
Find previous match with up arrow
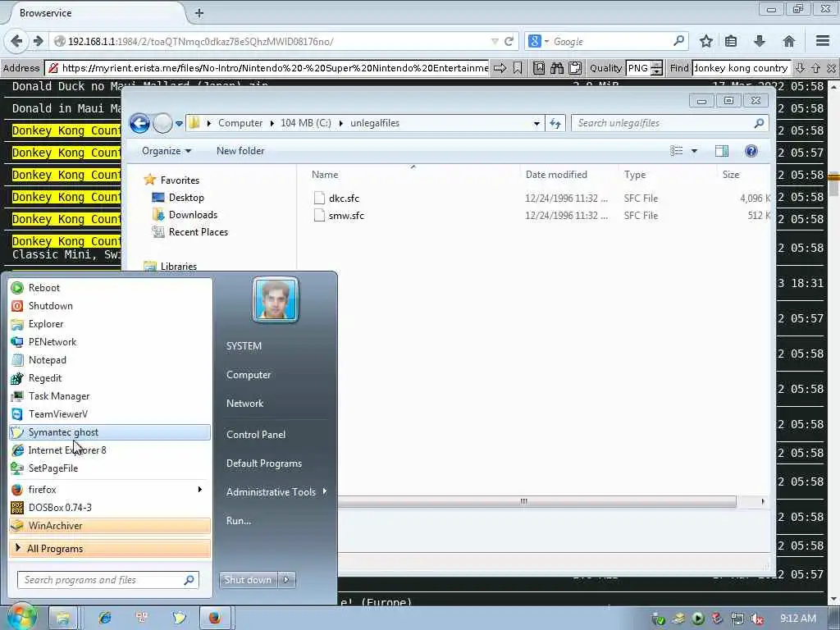815,68
